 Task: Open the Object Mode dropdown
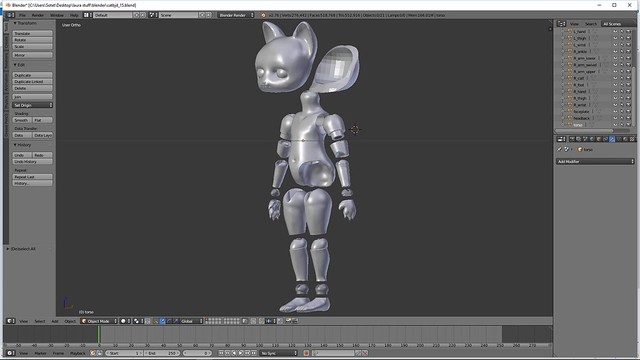99,321
